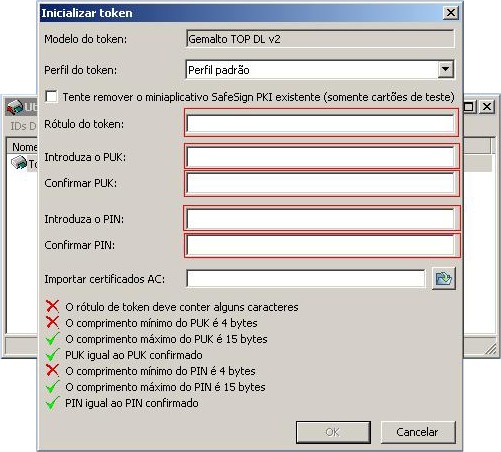This screenshot has width=501, height=452.
Task: Focus the Introduza o PUK field
Action: (320, 157)
